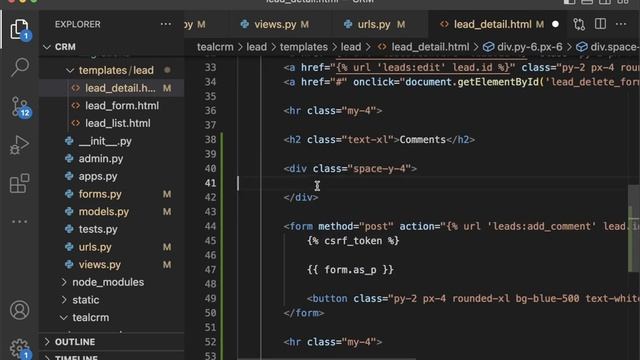Open the Run and Debug view
This screenshot has height=360, width=640.
point(20,145)
